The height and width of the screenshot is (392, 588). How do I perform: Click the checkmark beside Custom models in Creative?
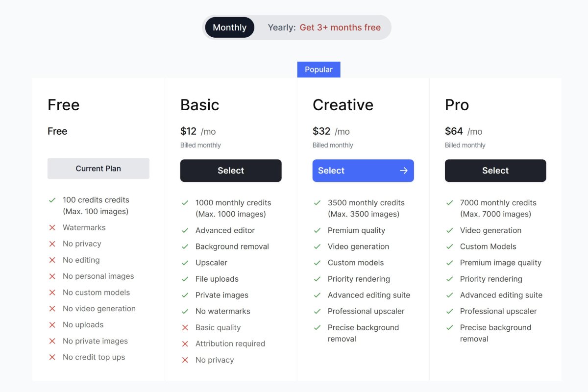[x=318, y=263]
